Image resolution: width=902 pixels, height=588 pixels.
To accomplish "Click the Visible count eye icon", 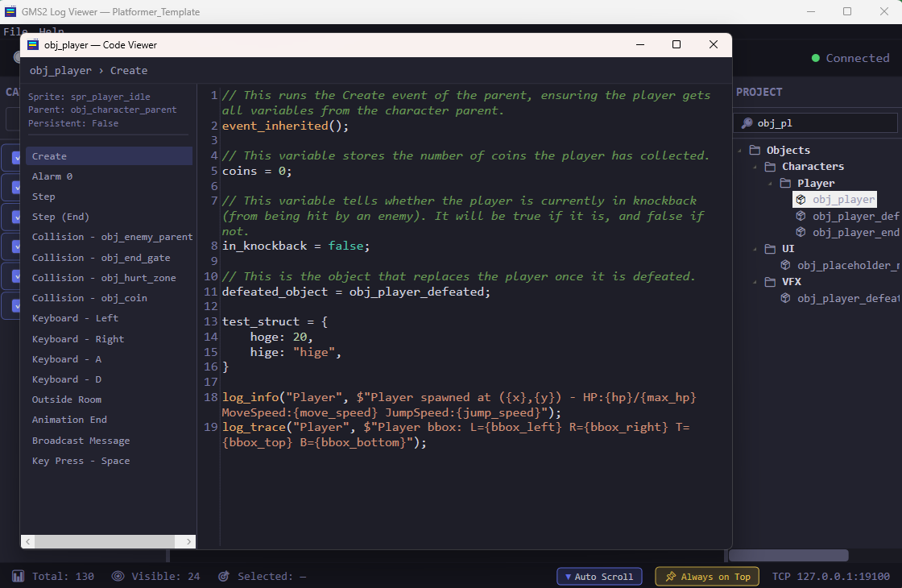I will 118,576.
